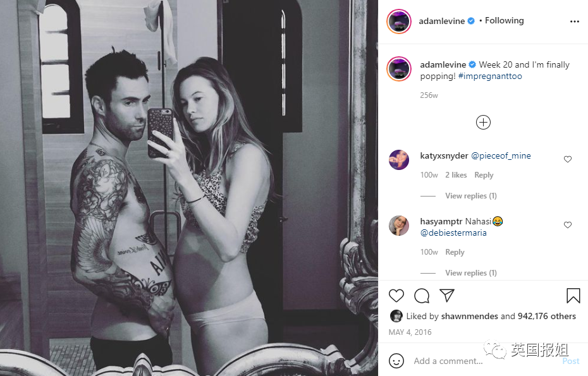
Task: Like hasyamptr's comment heart
Action: coord(568,225)
